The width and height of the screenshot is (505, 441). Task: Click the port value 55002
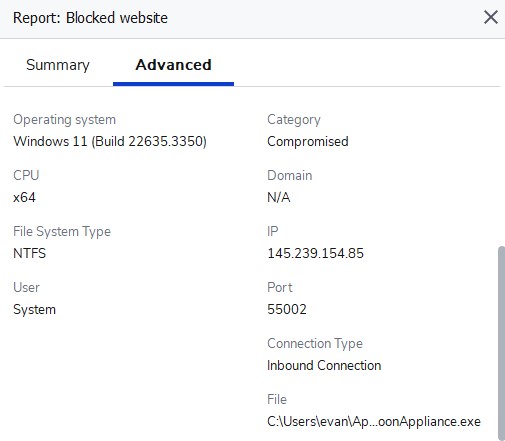point(287,309)
